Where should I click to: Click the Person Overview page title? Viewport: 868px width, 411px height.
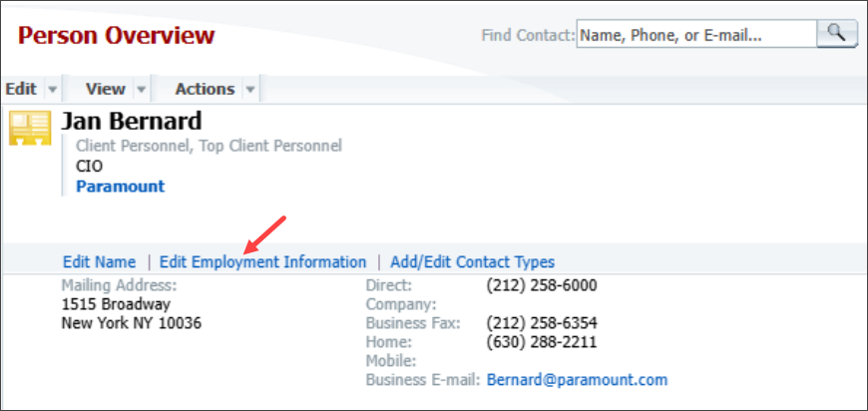117,35
